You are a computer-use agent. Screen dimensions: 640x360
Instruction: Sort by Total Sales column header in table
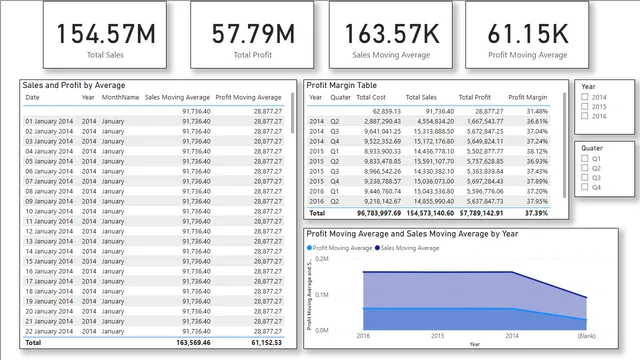[x=421, y=98]
